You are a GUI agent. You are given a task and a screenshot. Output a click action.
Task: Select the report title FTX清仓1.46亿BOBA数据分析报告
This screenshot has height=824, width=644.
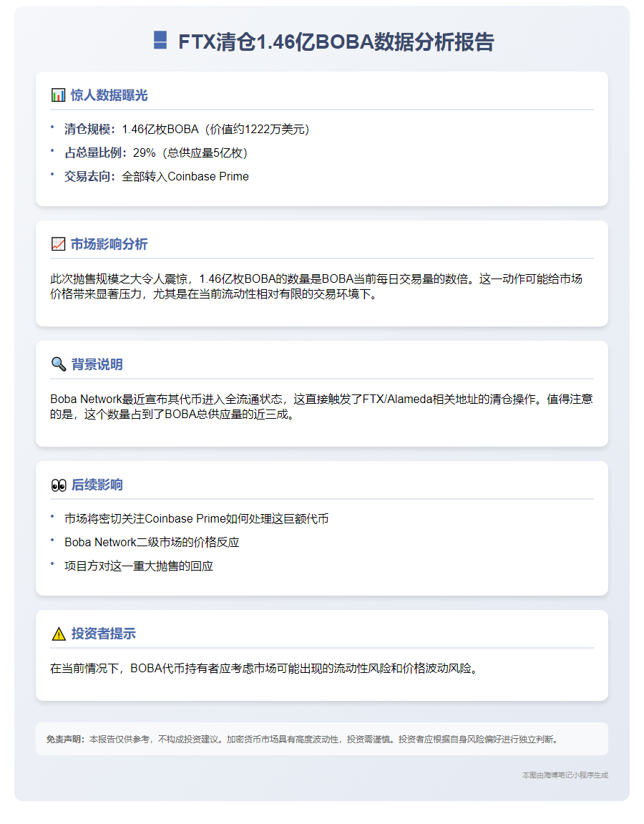336,42
